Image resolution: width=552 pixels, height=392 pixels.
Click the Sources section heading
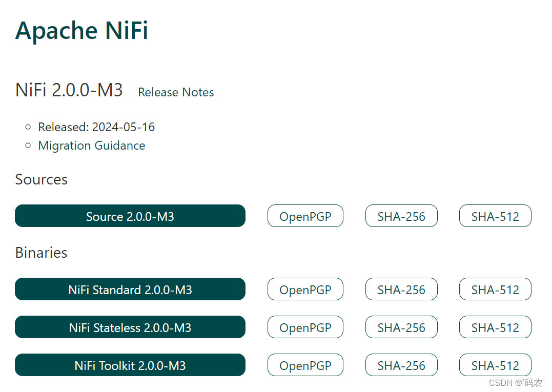[41, 179]
